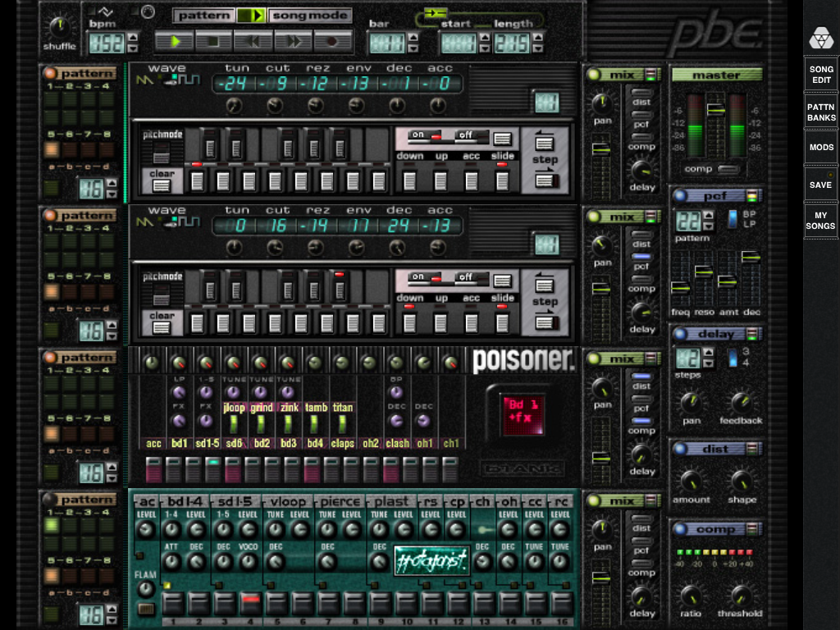
Task: Toggle pcf on the second synth's mix channel
Action: click(641, 257)
